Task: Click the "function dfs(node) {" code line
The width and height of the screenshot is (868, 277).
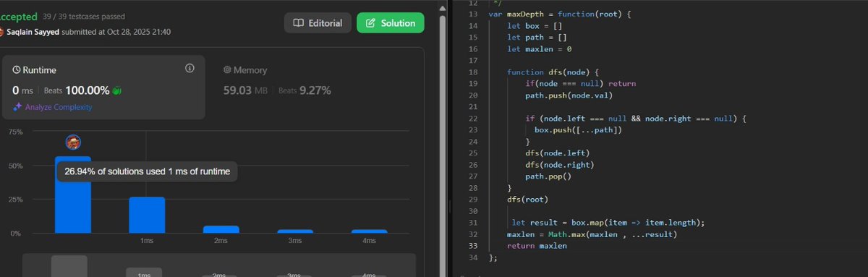Action: [554, 72]
